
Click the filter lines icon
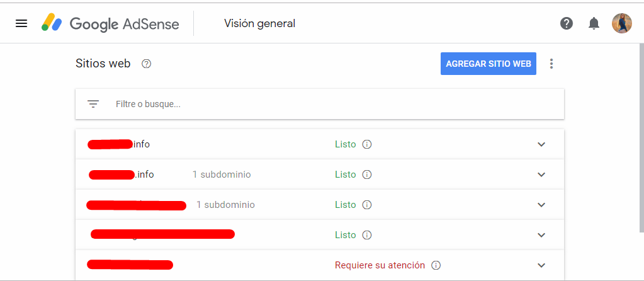click(93, 104)
